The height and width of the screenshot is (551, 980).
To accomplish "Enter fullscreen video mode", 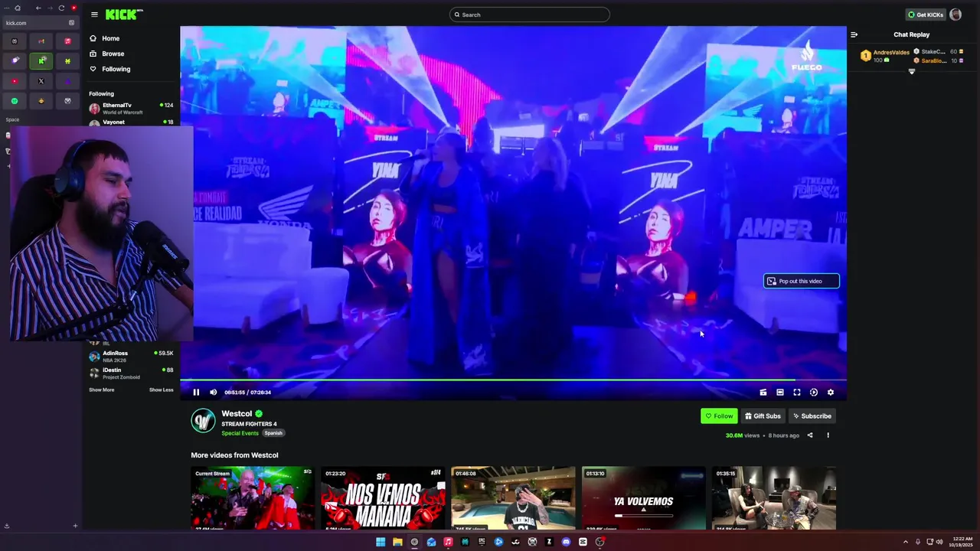I will click(x=797, y=393).
